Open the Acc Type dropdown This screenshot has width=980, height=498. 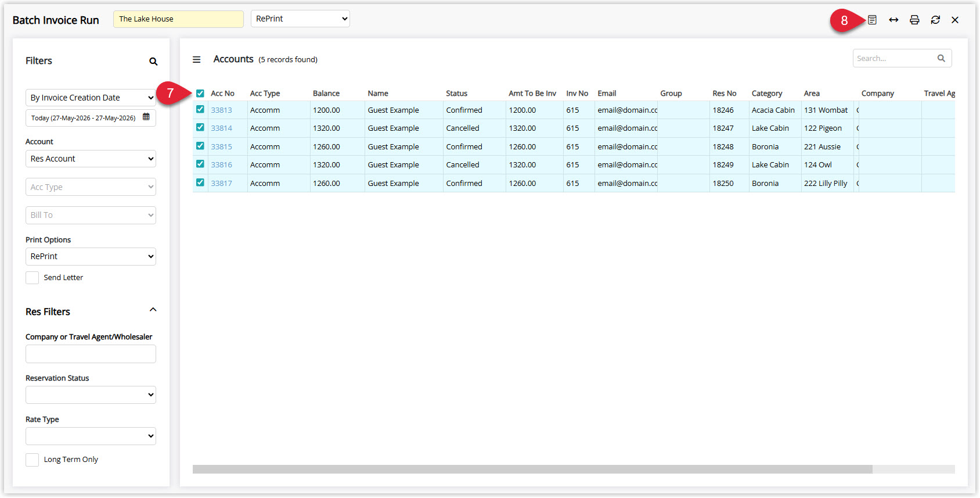pos(91,187)
